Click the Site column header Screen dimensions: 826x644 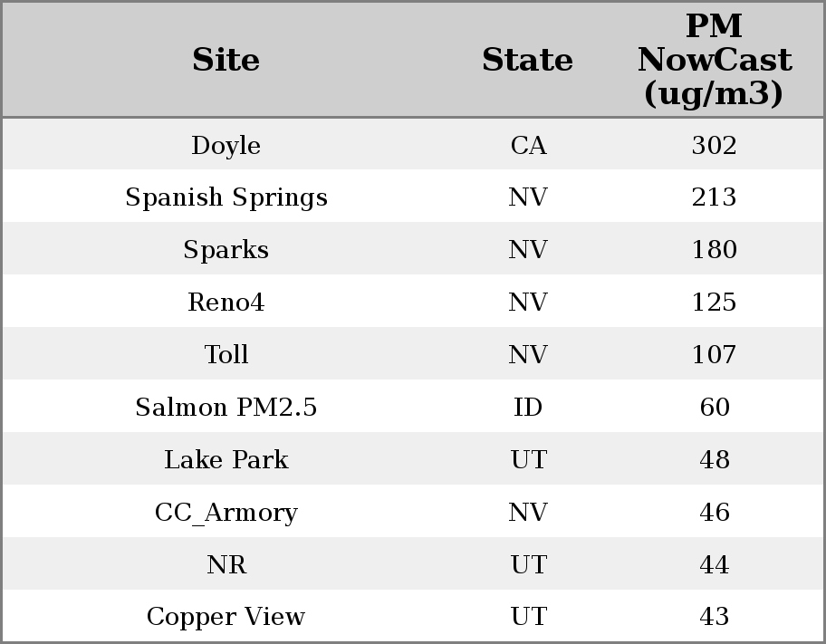coord(226,60)
